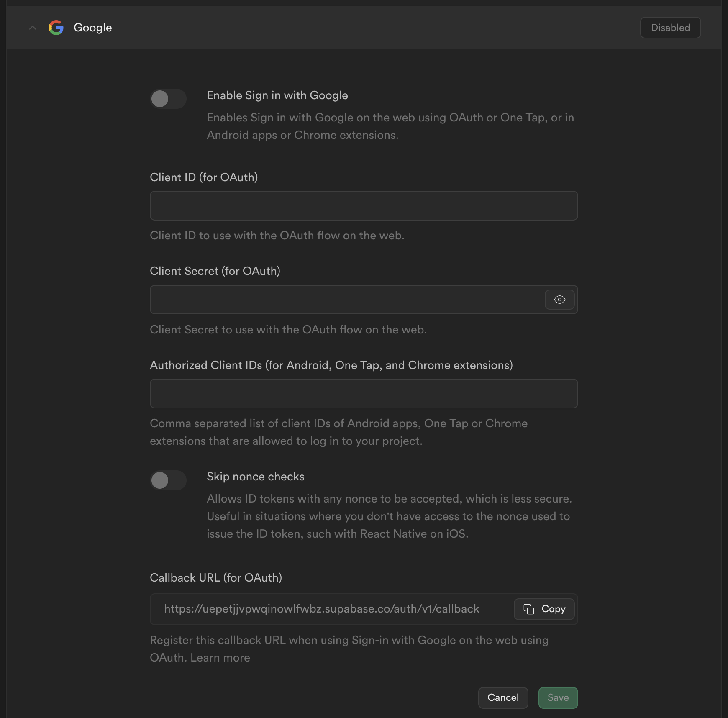This screenshot has width=728, height=718.
Task: Enable Sign in with Google
Action: coord(168,99)
